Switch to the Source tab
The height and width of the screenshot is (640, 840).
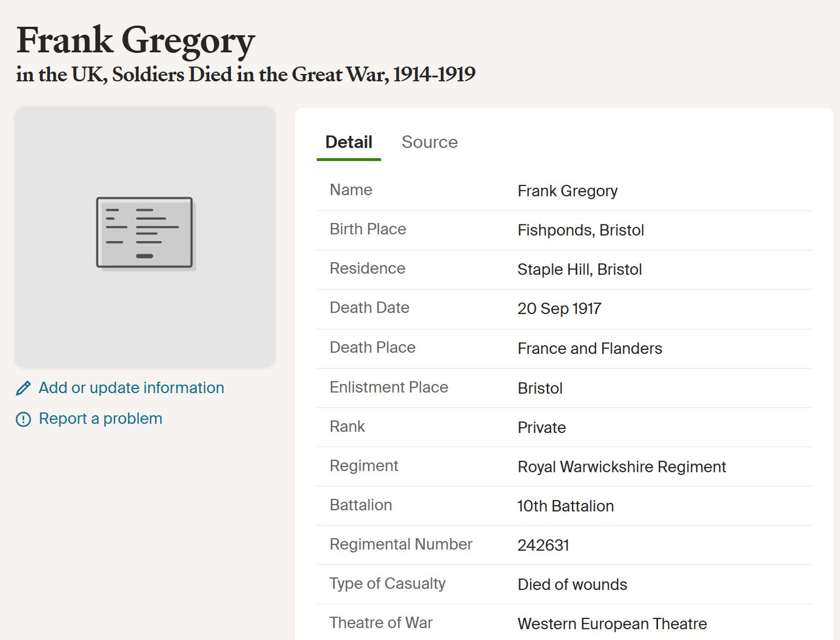pos(430,142)
